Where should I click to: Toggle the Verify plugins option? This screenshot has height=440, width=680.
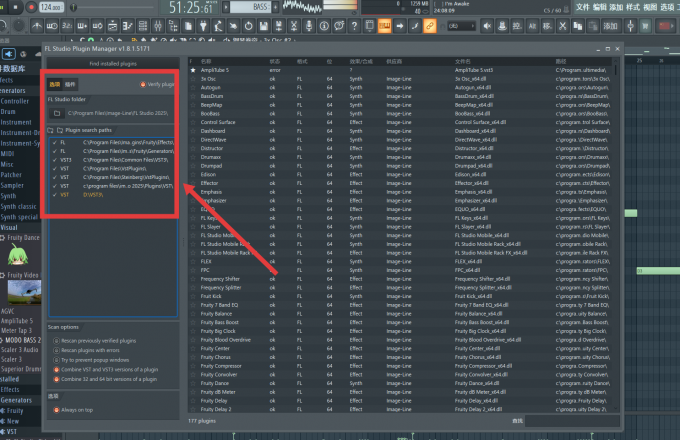[x=143, y=85]
